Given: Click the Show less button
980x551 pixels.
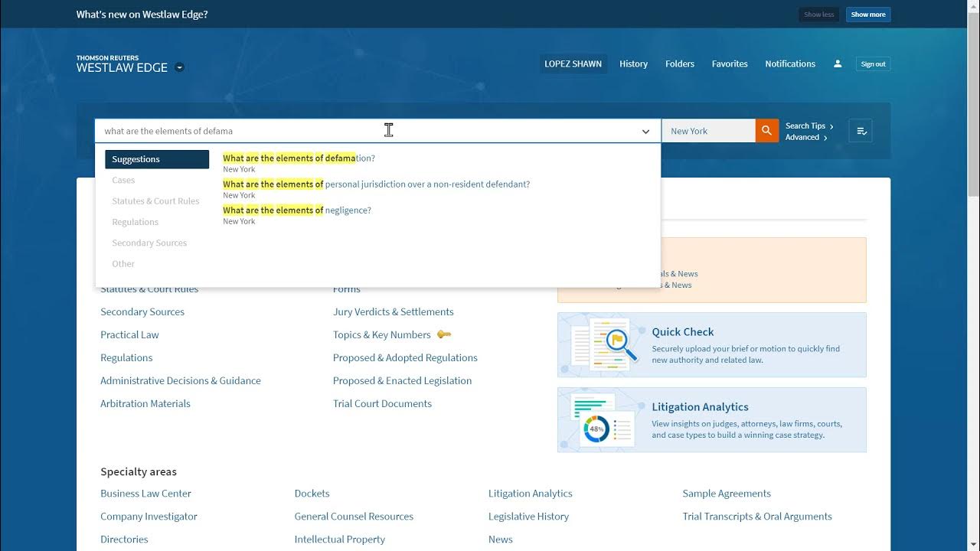Looking at the screenshot, I should [x=818, y=15].
